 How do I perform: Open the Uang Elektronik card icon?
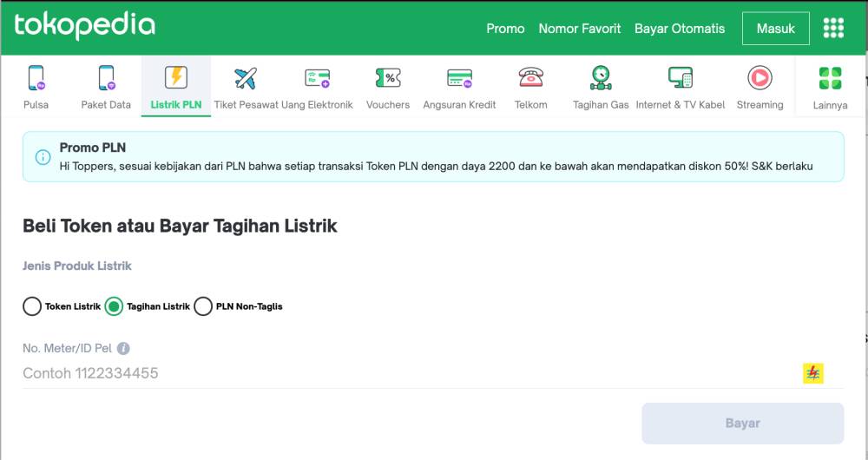[317, 78]
